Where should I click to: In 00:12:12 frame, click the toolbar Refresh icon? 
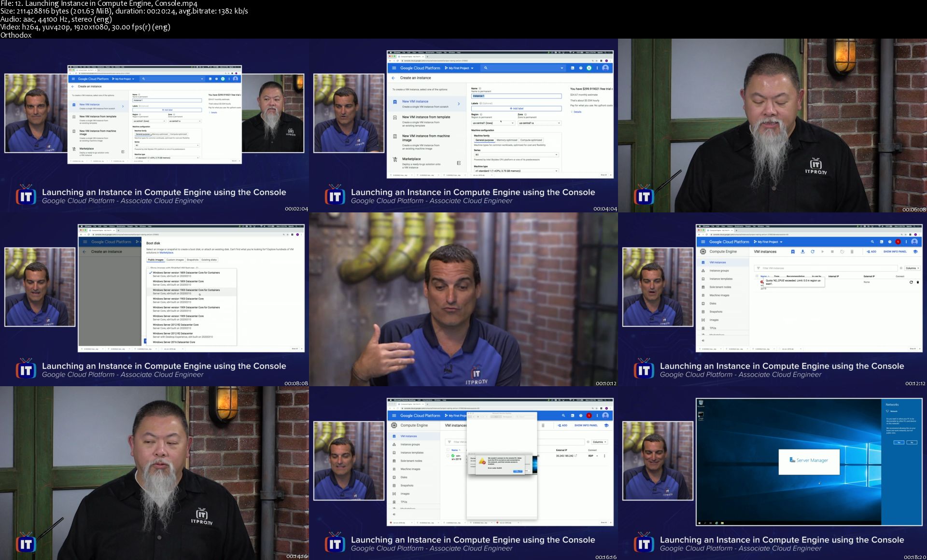[813, 252]
